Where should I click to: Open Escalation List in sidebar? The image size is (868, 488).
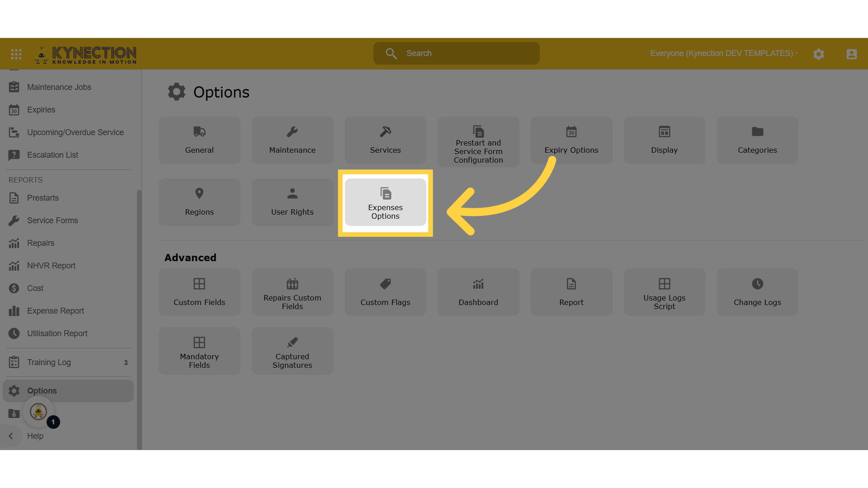pyautogui.click(x=68, y=155)
